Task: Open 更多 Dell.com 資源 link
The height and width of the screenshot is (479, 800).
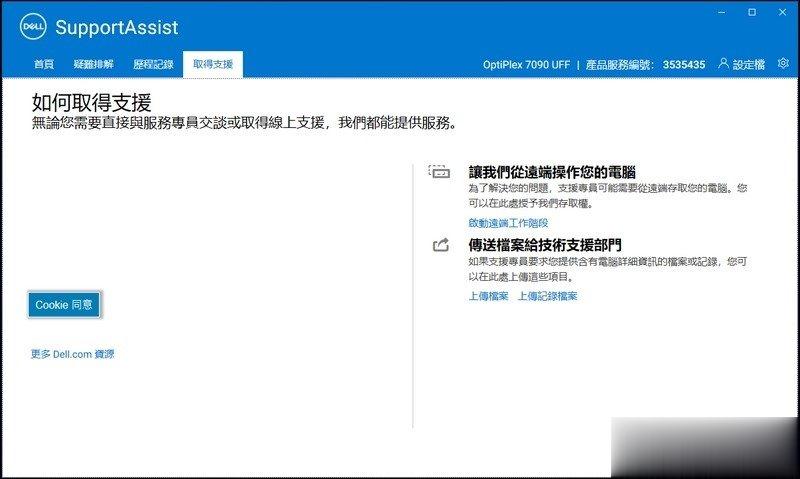Action: 72,354
